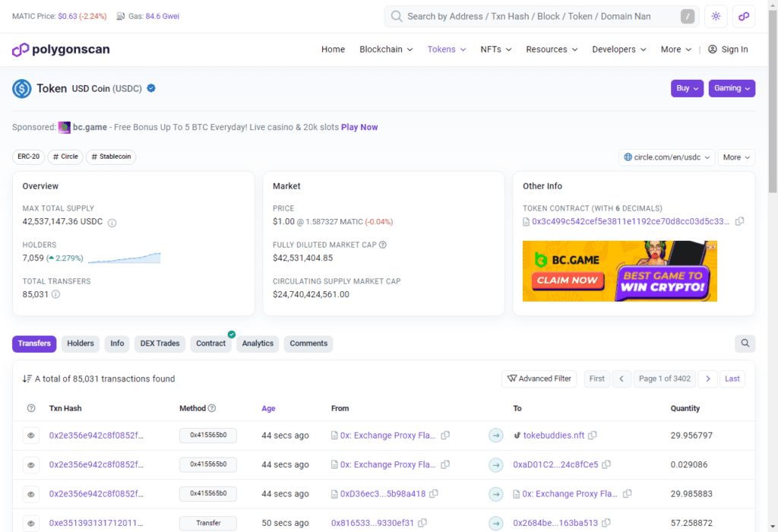Image resolution: width=778 pixels, height=532 pixels.
Task: Click the search by address input field
Action: (x=541, y=17)
